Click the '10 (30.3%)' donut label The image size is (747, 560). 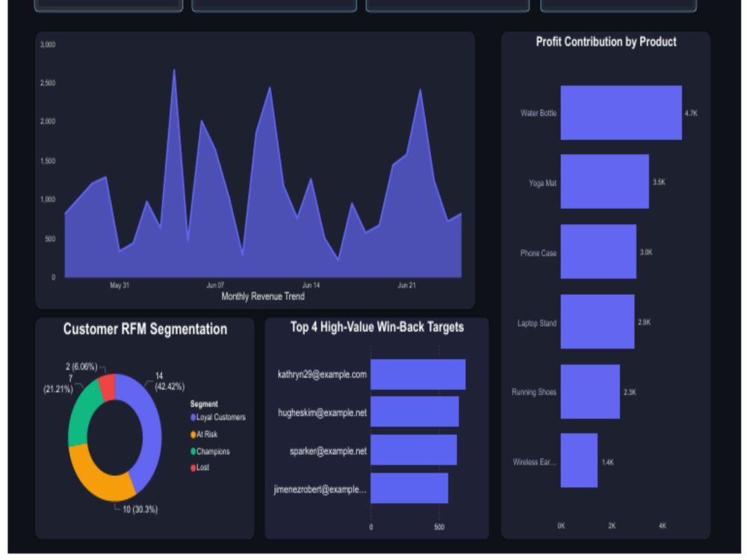coord(140,509)
